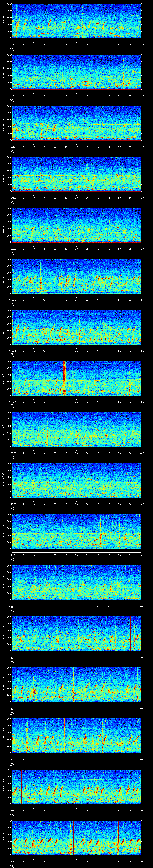This screenshot has height=868, width=153.
Task: Click the 17:00 end time label
Action: tap(141, 810)
